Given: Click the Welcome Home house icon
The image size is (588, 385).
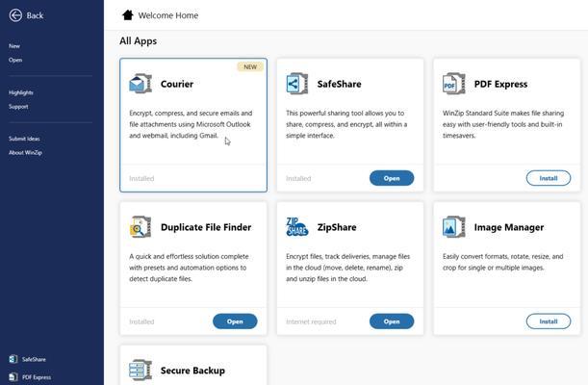Looking at the screenshot, I should click(x=127, y=15).
